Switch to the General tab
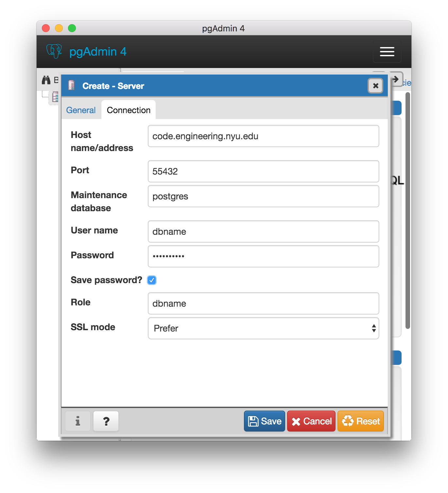This screenshot has width=448, height=493. (x=81, y=110)
